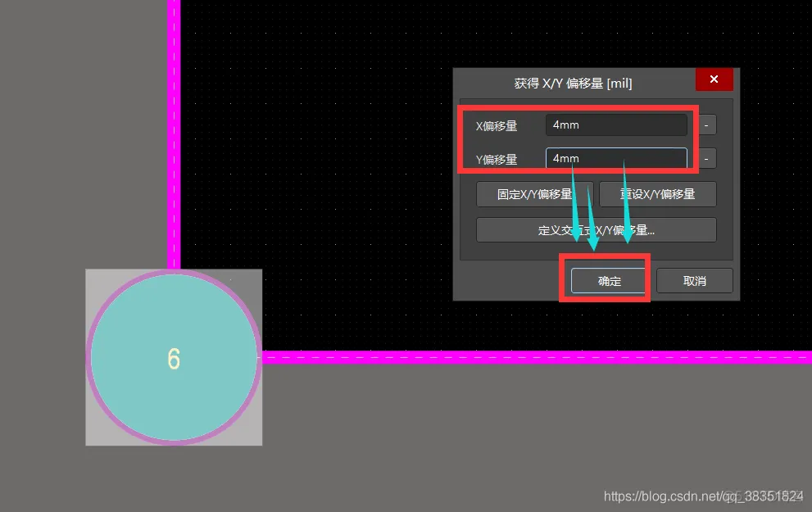This screenshot has height=512, width=812.
Task: Click the magenta vertical board outline track
Action: (x=174, y=134)
